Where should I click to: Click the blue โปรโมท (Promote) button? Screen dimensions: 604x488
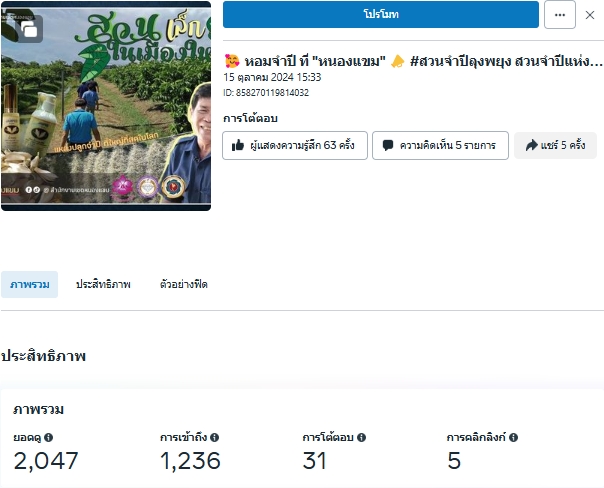tap(380, 15)
